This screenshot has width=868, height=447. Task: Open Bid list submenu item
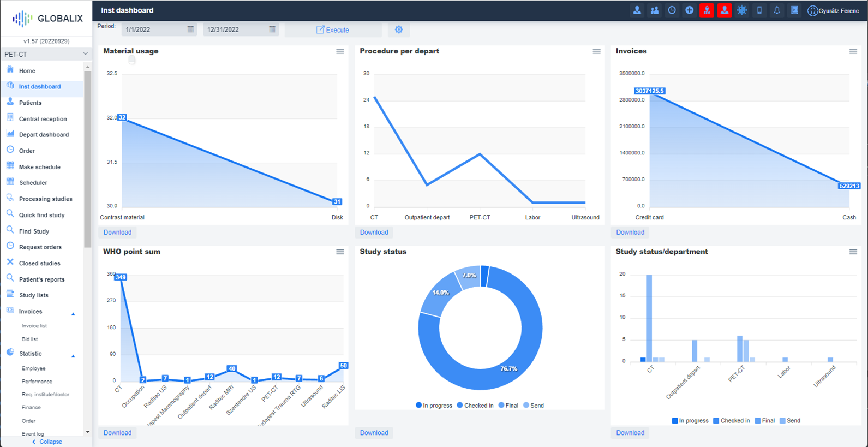[30, 339]
